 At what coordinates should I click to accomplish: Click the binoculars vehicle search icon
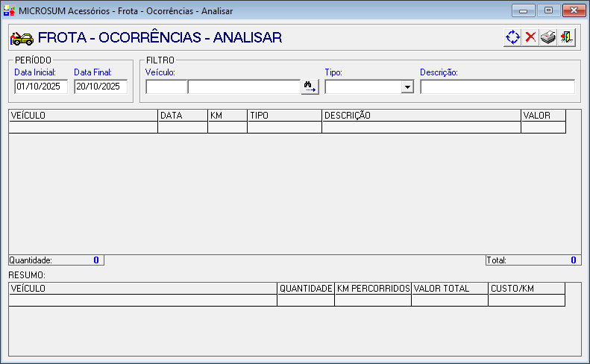[x=310, y=87]
